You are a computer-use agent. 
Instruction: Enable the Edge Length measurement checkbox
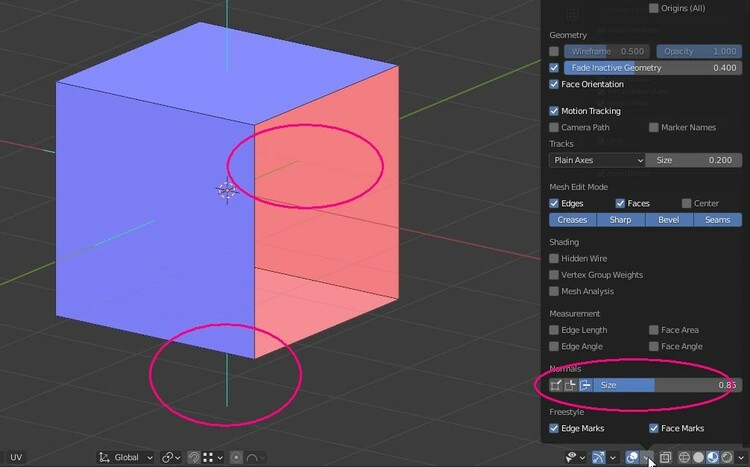tap(555, 330)
